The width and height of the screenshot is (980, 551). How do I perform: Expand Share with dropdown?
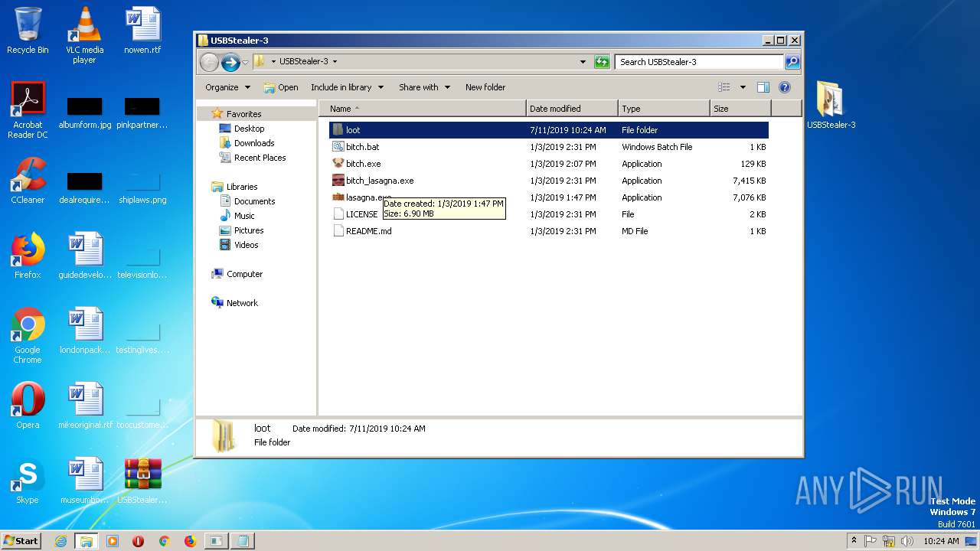pyautogui.click(x=424, y=87)
